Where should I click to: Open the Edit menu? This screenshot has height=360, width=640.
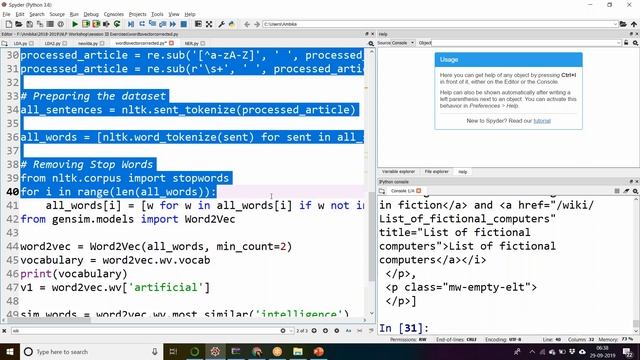20,14
